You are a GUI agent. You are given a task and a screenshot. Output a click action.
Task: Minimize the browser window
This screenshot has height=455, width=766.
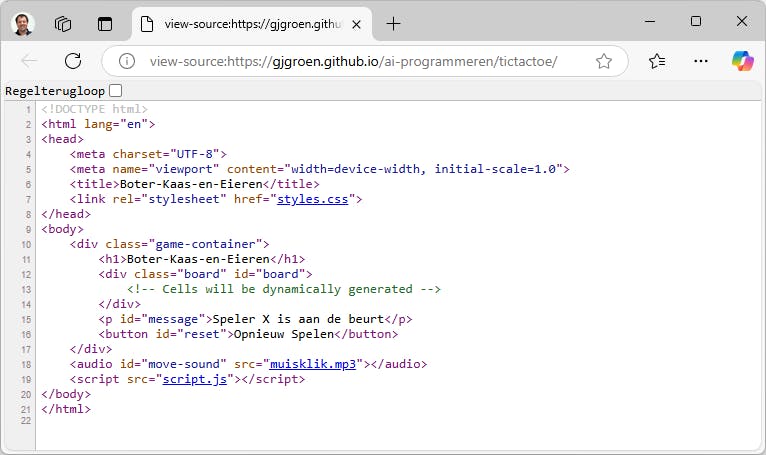(x=650, y=21)
